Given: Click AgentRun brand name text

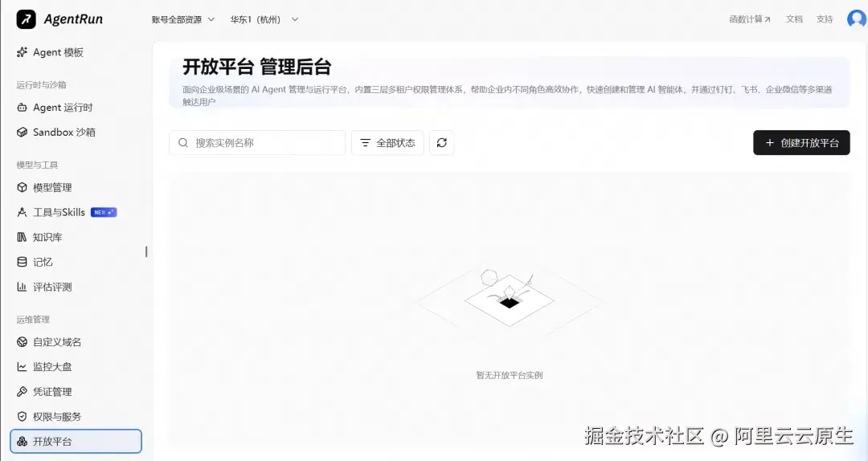Looking at the screenshot, I should 73,19.
